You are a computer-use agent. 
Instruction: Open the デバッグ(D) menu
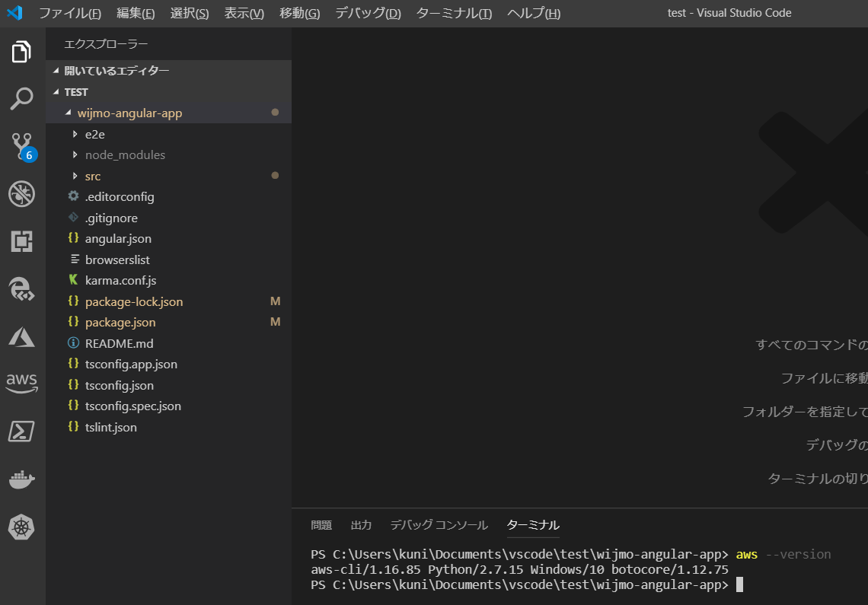[368, 13]
